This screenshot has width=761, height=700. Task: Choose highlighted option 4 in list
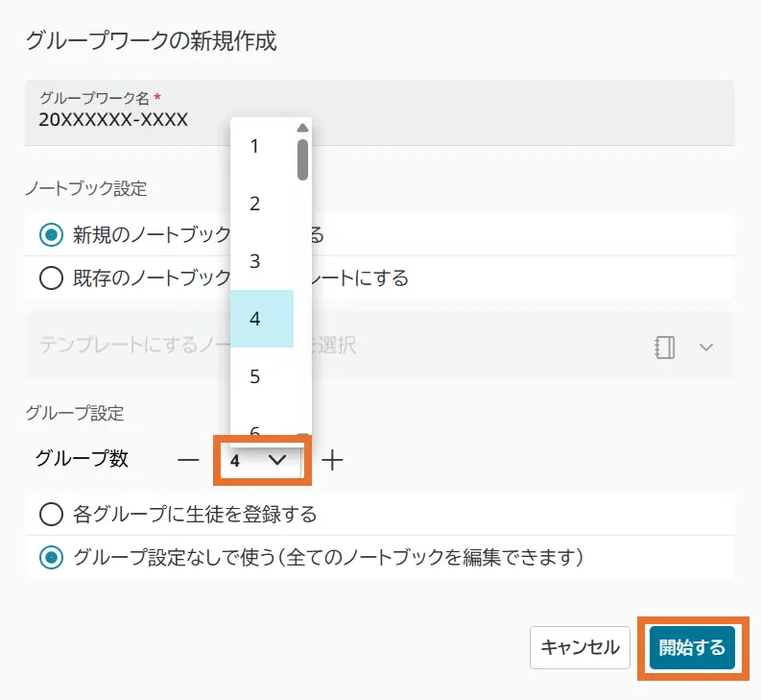click(262, 319)
